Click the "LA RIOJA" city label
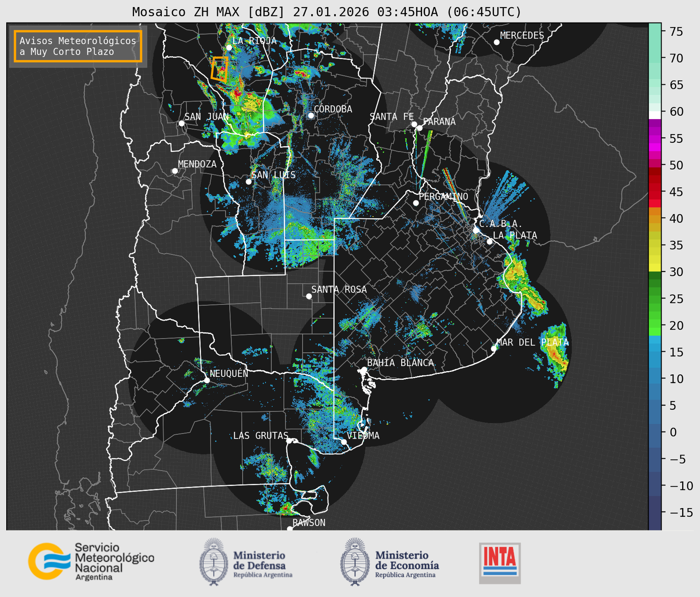This screenshot has height=597, width=700. pos(254,41)
